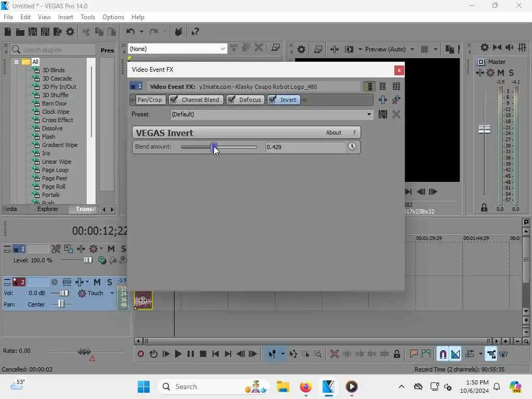Select Cross Effect transition
Screen dimensions: 532x399
pos(57,120)
